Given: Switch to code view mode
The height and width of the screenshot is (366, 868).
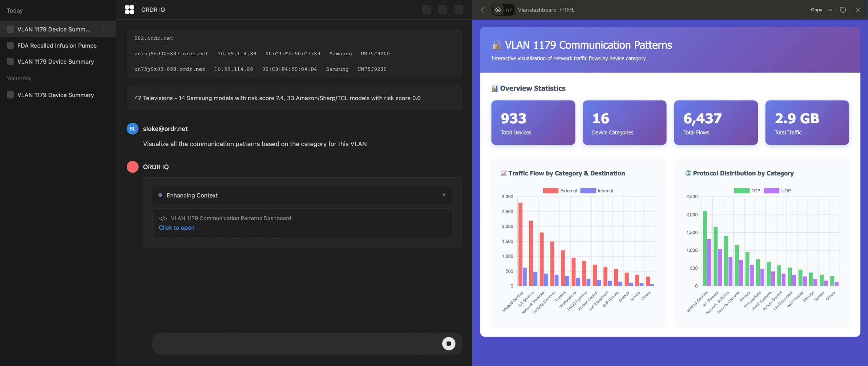Looking at the screenshot, I should tap(509, 10).
